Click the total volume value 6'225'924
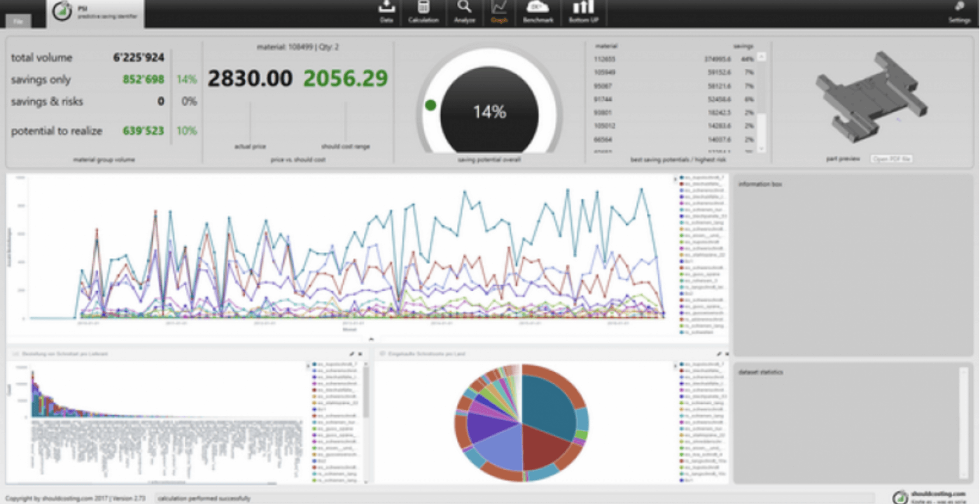This screenshot has width=980, height=504. (x=139, y=58)
